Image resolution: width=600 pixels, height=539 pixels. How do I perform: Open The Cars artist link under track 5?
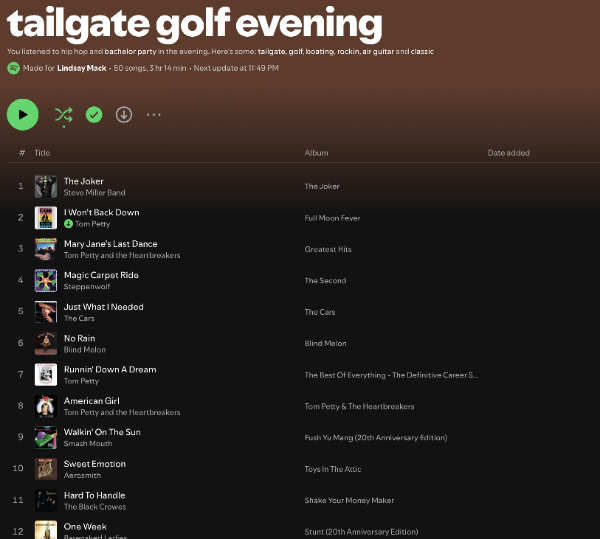point(79,318)
